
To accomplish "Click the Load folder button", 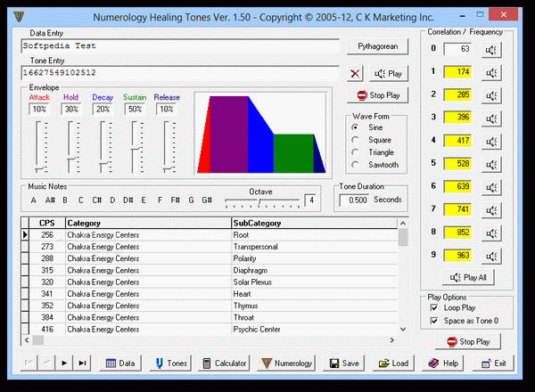I will pyautogui.click(x=393, y=363).
